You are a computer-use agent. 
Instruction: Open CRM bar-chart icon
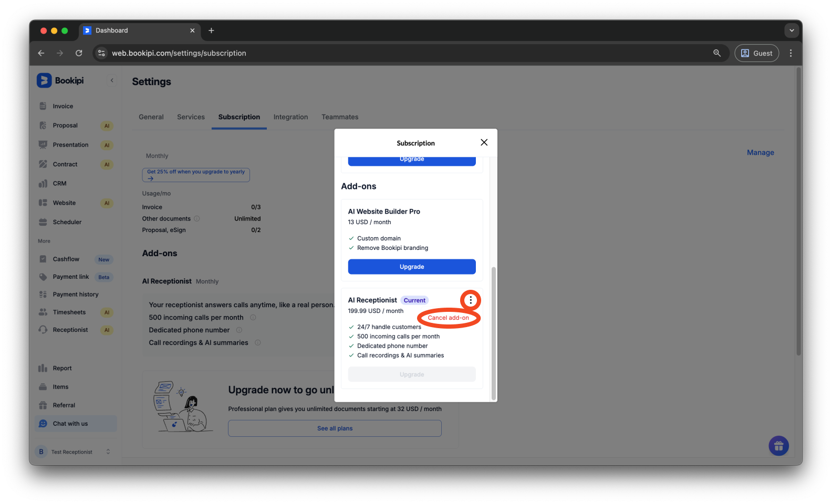click(x=43, y=184)
